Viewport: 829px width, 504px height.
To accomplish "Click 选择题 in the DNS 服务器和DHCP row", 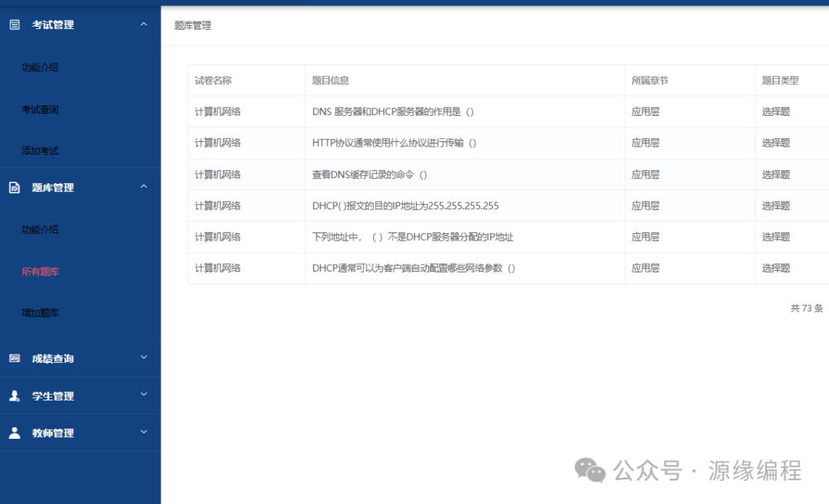I will click(x=776, y=111).
